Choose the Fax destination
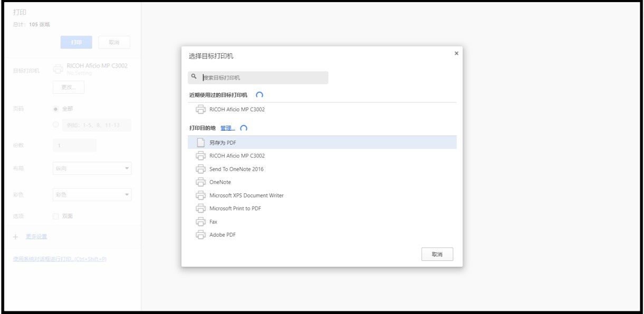This screenshot has height=314, width=644. [x=322, y=222]
